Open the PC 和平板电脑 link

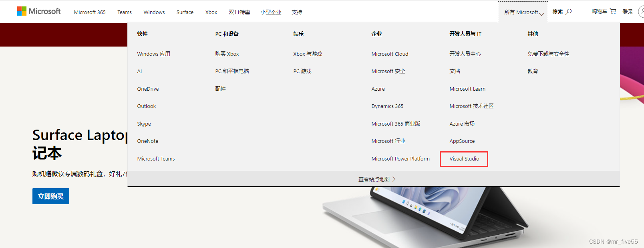coord(232,71)
